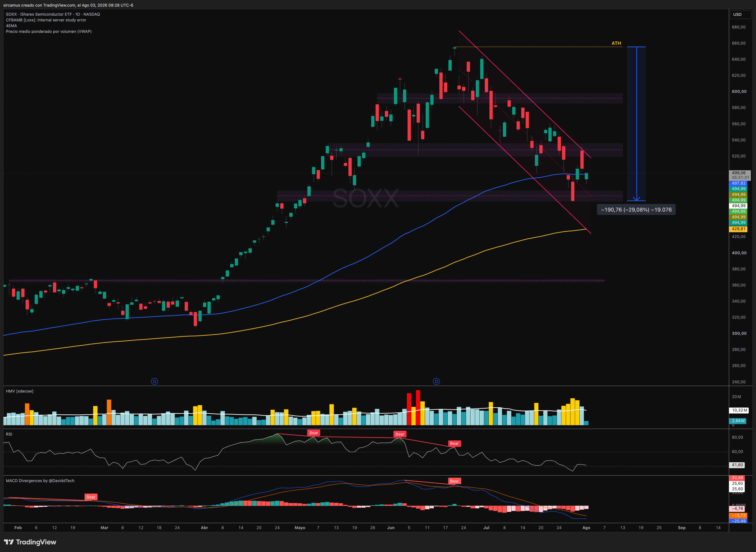The height and width of the screenshot is (552, 756).
Task: Click the 240,00 price scale label
Action: pos(739,382)
